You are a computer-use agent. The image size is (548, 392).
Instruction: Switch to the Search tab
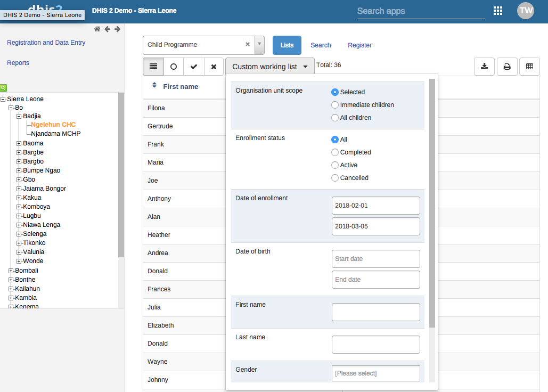(321, 45)
